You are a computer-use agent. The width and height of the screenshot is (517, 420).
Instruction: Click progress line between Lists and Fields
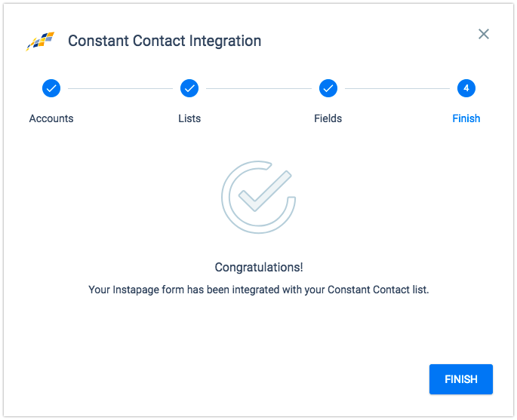point(259,88)
